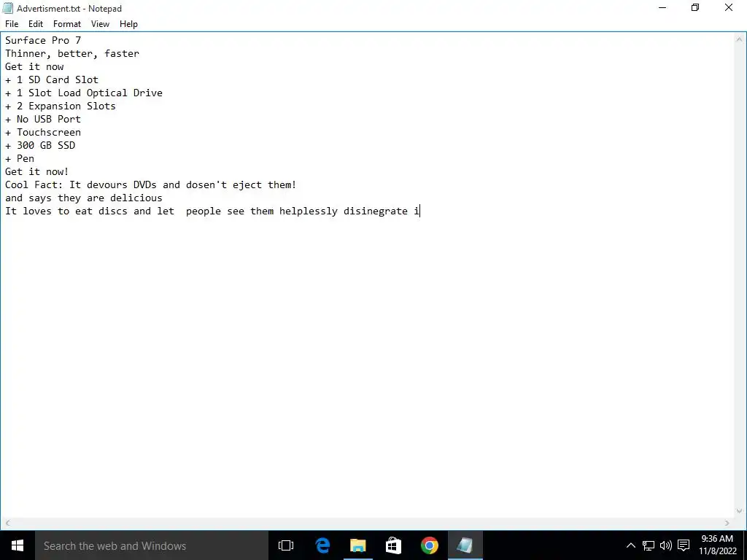Screen dimensions: 747x560
Task: Open the Microsoft Store taskbar icon
Action: click(393, 545)
